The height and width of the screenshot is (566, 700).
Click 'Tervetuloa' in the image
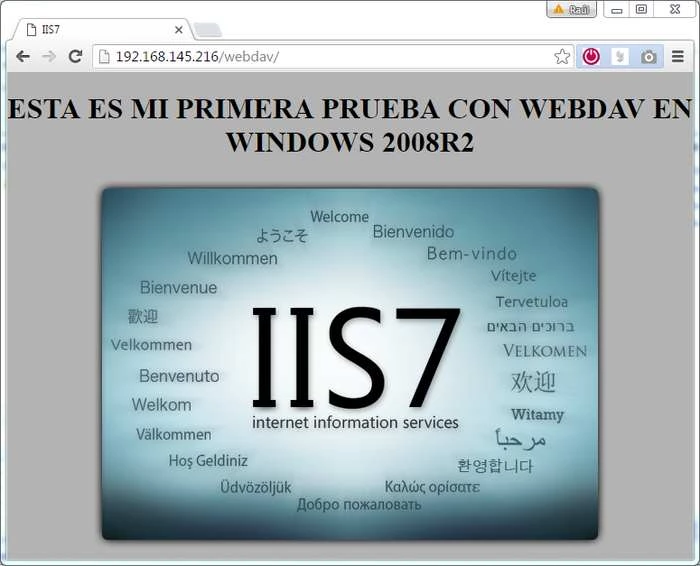click(532, 302)
